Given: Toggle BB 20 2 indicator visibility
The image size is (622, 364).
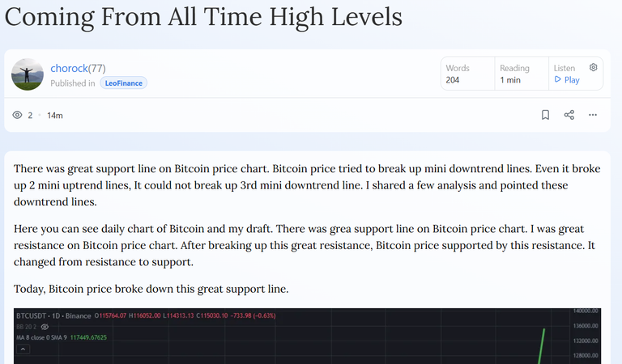Looking at the screenshot, I should tap(45, 327).
